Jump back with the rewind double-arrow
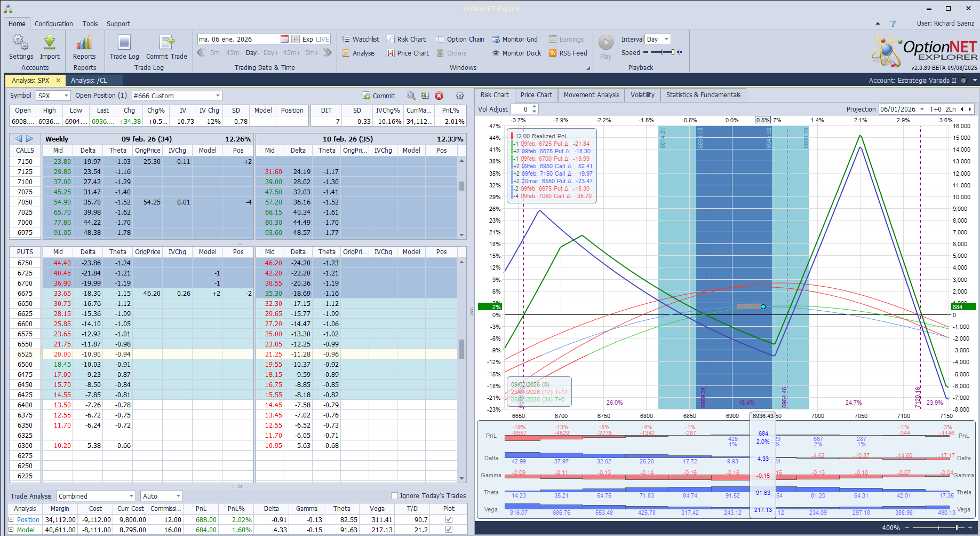Screen dimensions: 980x536 (201, 52)
